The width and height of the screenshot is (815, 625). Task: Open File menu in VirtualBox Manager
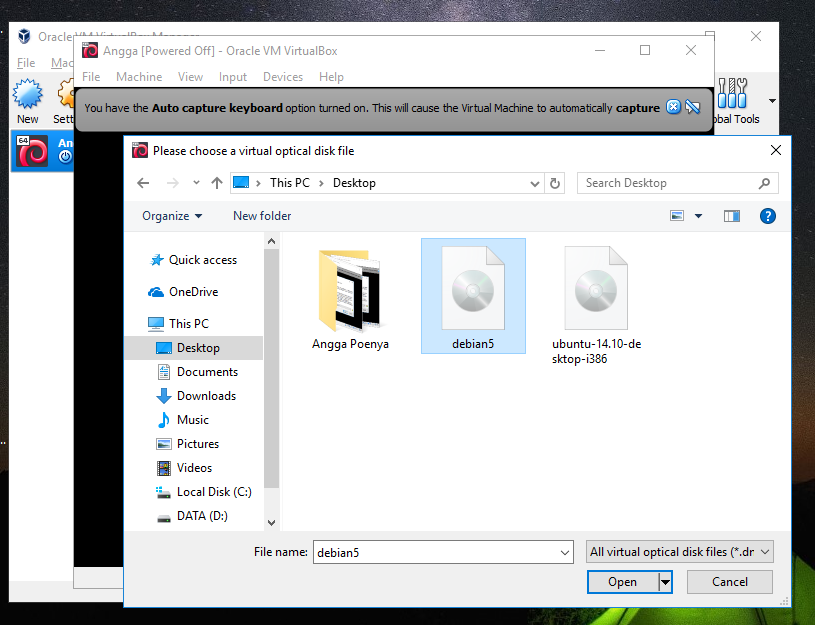(26, 63)
